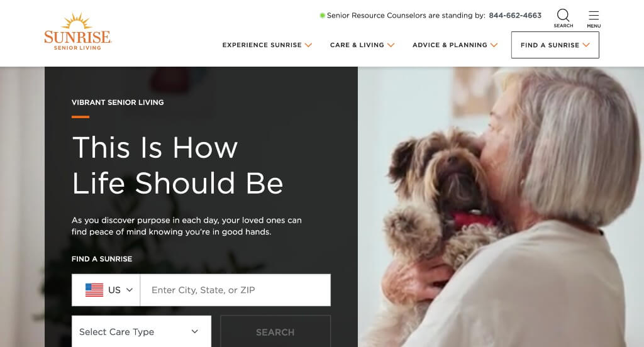Click the Sunrise Senior Living logo

(77, 31)
